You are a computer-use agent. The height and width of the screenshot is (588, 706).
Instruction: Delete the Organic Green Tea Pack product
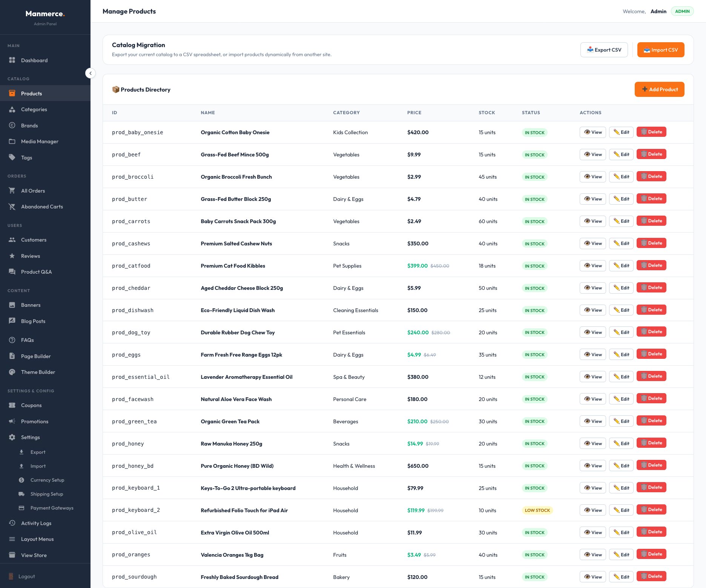pos(651,421)
